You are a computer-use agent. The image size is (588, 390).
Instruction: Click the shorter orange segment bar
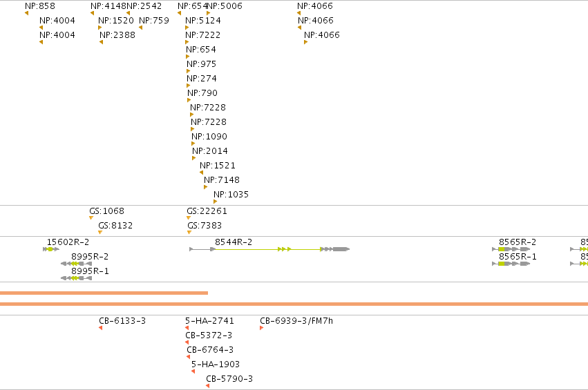coord(104,293)
